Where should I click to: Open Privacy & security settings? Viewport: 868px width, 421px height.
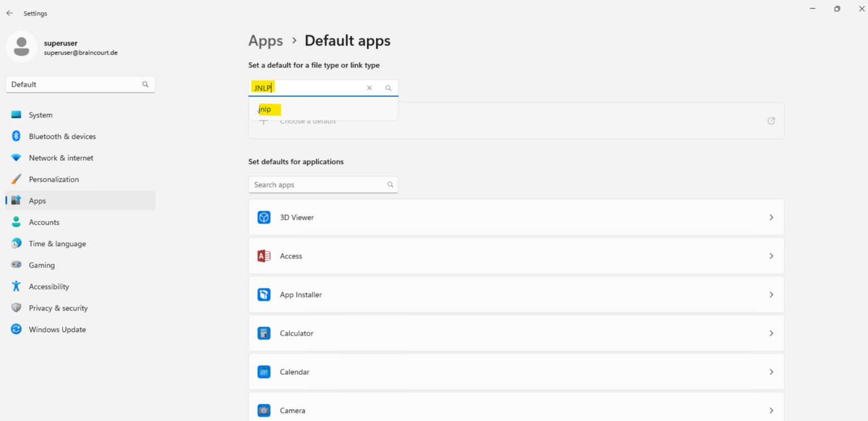tap(58, 309)
